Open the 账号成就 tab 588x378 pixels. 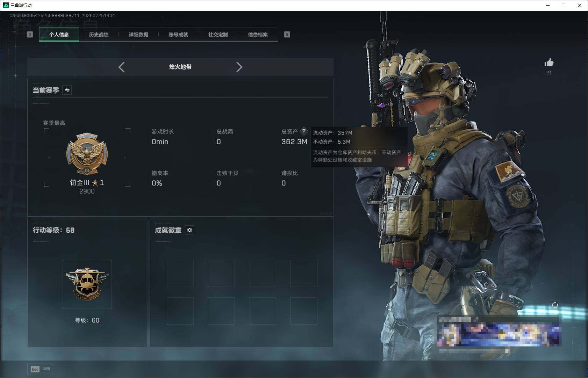[x=178, y=34]
